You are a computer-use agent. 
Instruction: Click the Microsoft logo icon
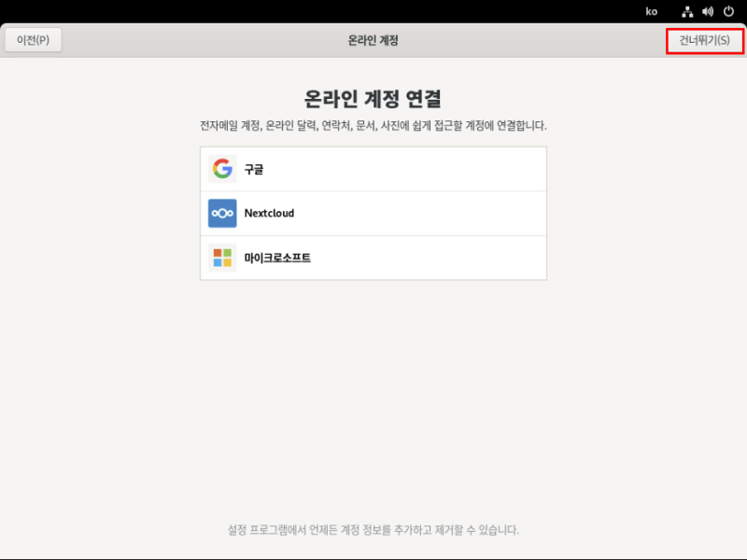point(222,258)
